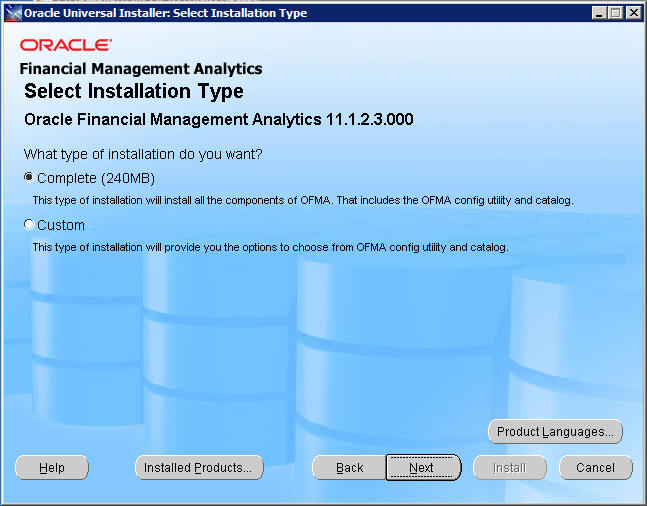Open the Help button
This screenshot has width=647, height=506.
[x=52, y=468]
